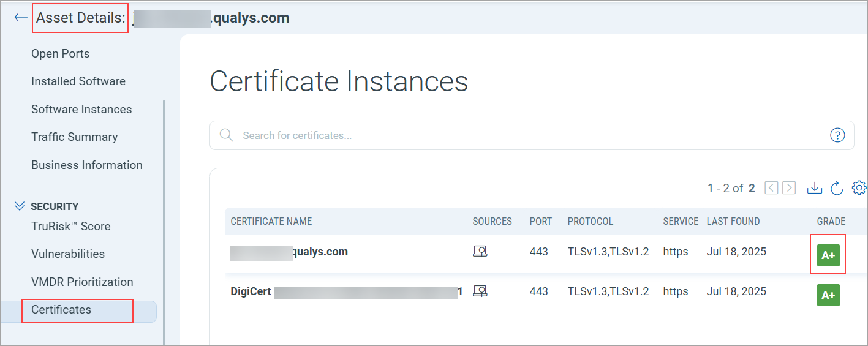Viewport: 868px width, 346px height.
Task: Collapse the SECURITY section
Action: (20, 206)
